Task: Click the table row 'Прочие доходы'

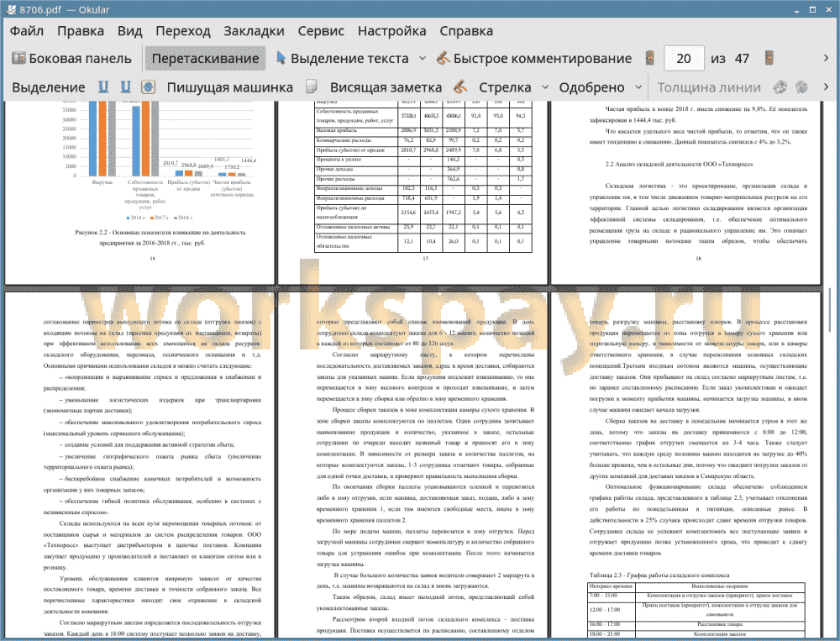Action: (x=423, y=170)
